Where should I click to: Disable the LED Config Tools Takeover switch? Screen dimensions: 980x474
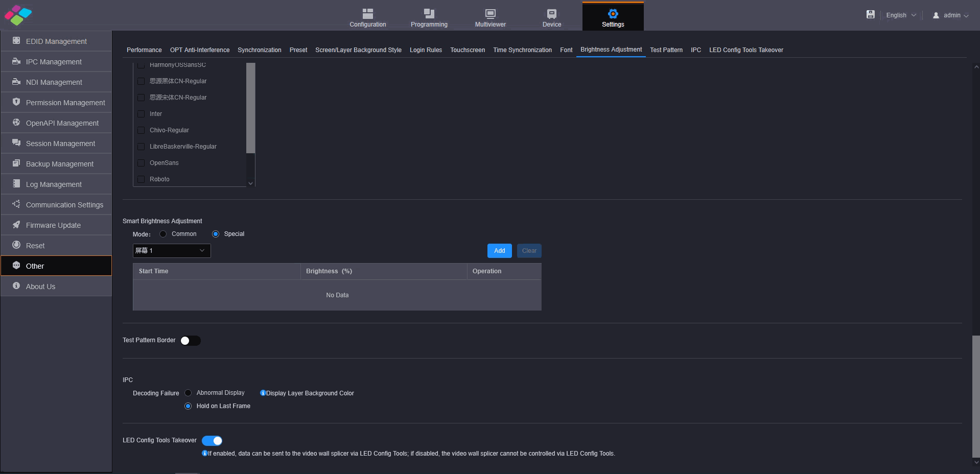pos(212,441)
